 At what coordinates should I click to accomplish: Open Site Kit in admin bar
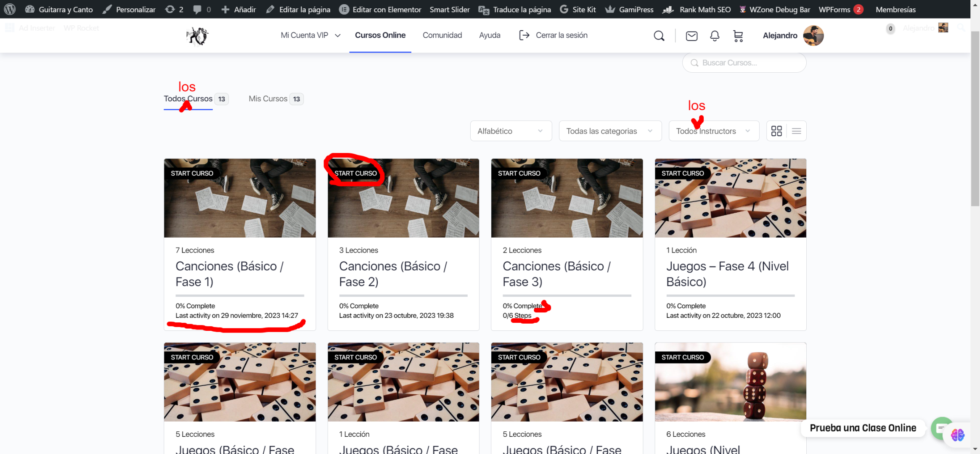click(x=578, y=9)
